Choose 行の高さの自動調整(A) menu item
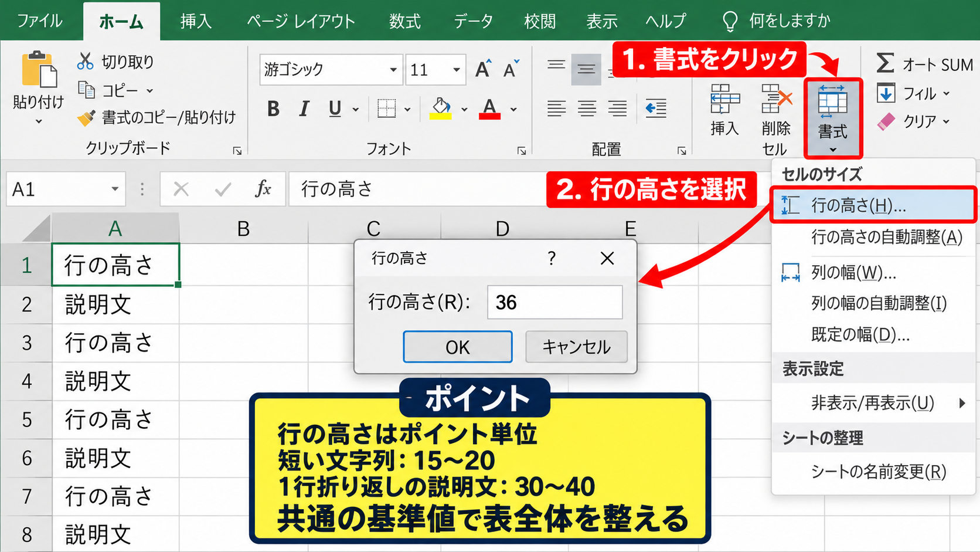The width and height of the screenshot is (980, 552). (x=873, y=237)
